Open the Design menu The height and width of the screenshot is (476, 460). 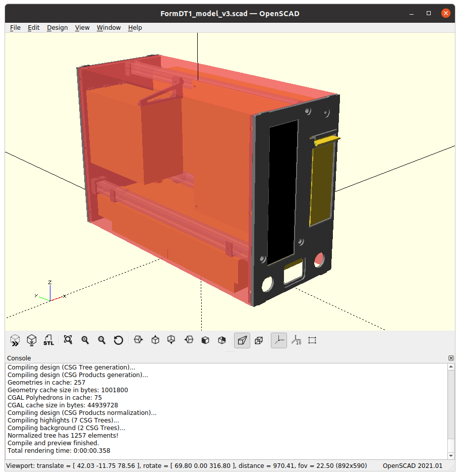(x=57, y=28)
